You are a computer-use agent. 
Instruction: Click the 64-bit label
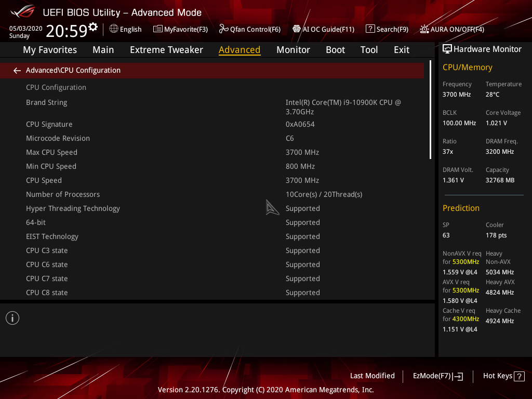(36, 222)
